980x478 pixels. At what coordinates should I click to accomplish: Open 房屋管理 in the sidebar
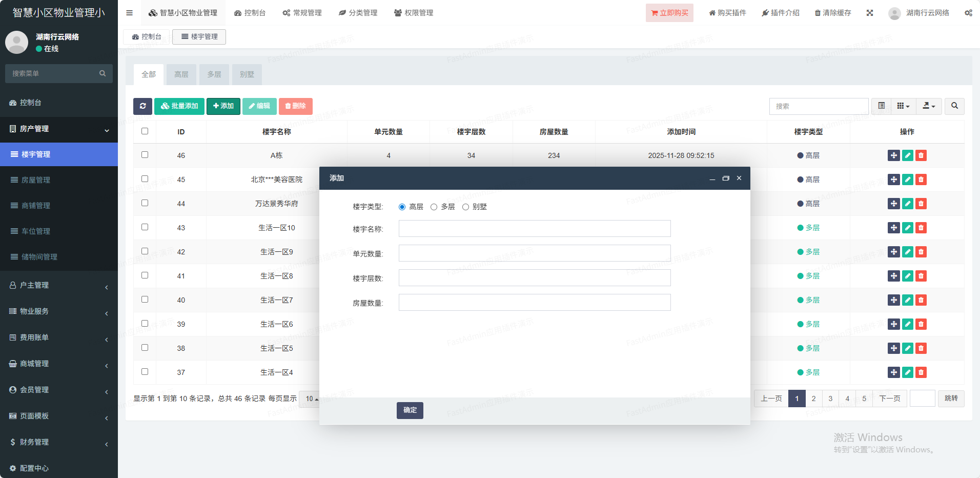click(x=36, y=180)
